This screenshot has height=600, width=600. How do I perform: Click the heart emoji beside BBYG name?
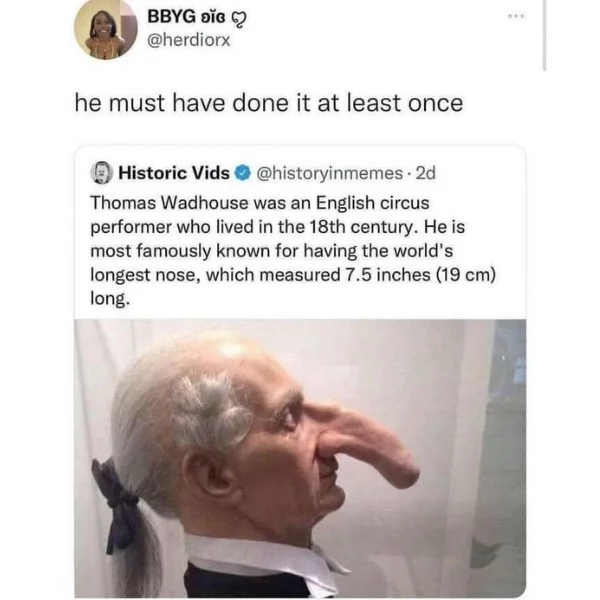[x=240, y=18]
